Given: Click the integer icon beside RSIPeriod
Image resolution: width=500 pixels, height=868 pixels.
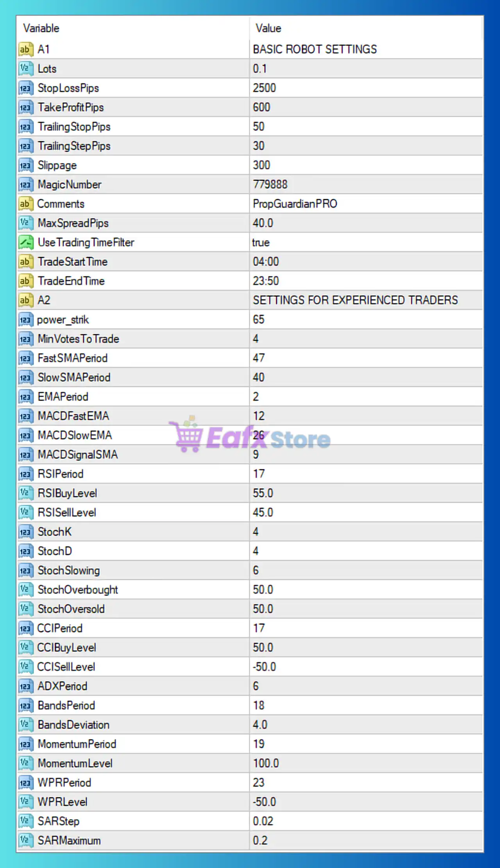Looking at the screenshot, I should [25, 474].
